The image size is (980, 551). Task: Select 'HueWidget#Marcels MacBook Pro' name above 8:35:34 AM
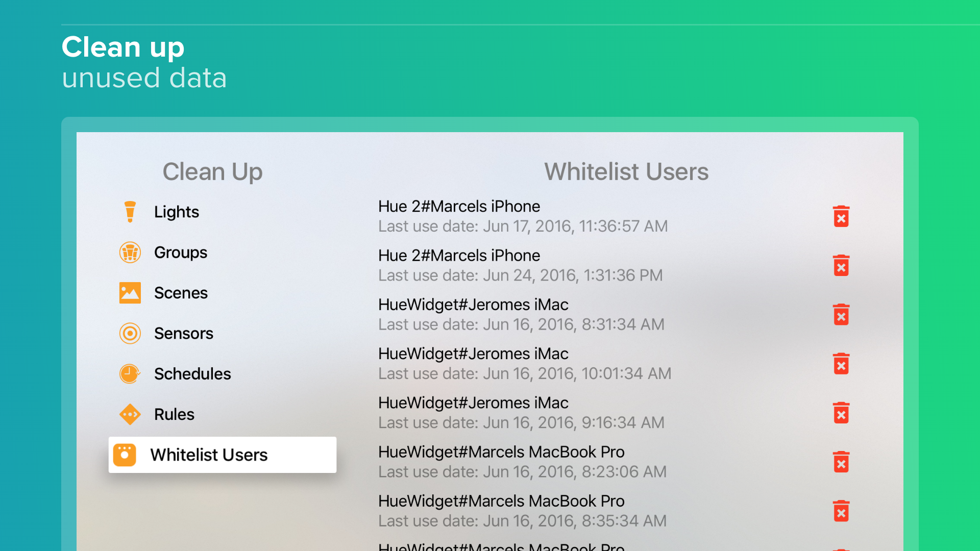pyautogui.click(x=501, y=501)
